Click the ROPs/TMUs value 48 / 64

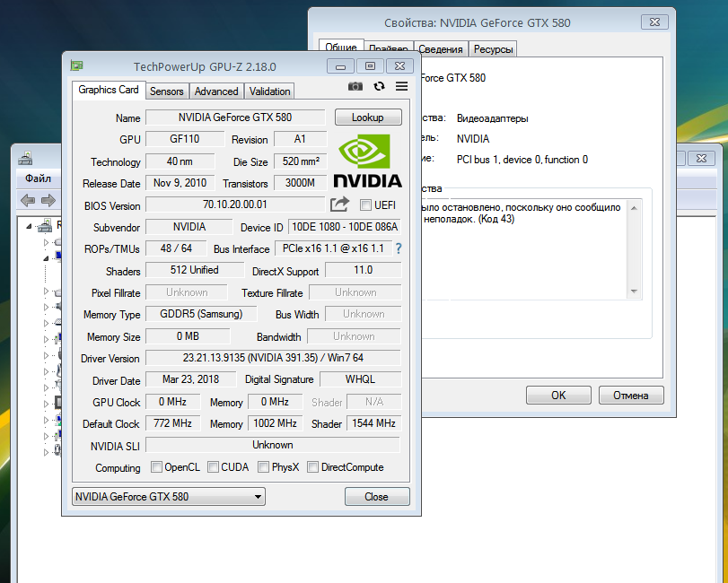click(x=177, y=248)
